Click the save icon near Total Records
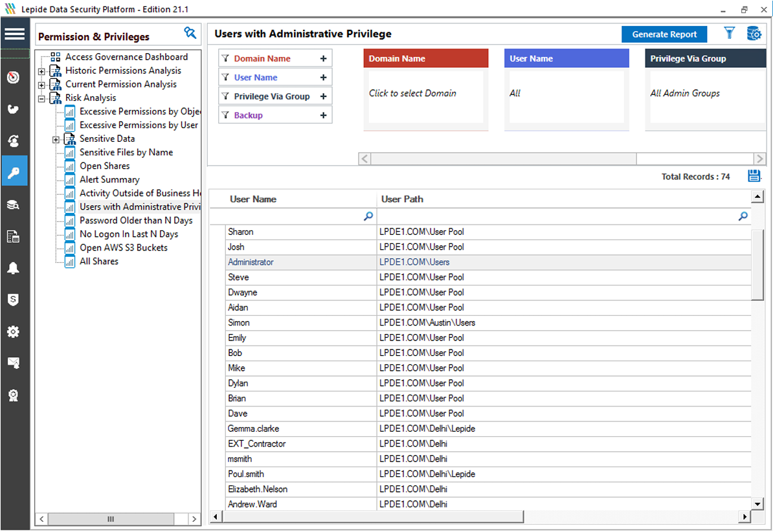Image resolution: width=773 pixels, height=532 pixels. 754,176
